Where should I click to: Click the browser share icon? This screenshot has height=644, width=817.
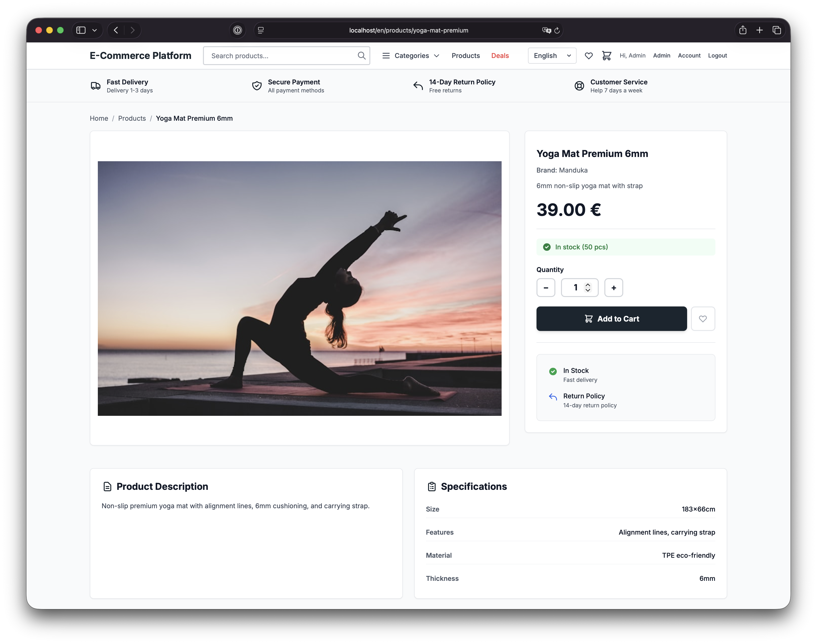(x=742, y=30)
